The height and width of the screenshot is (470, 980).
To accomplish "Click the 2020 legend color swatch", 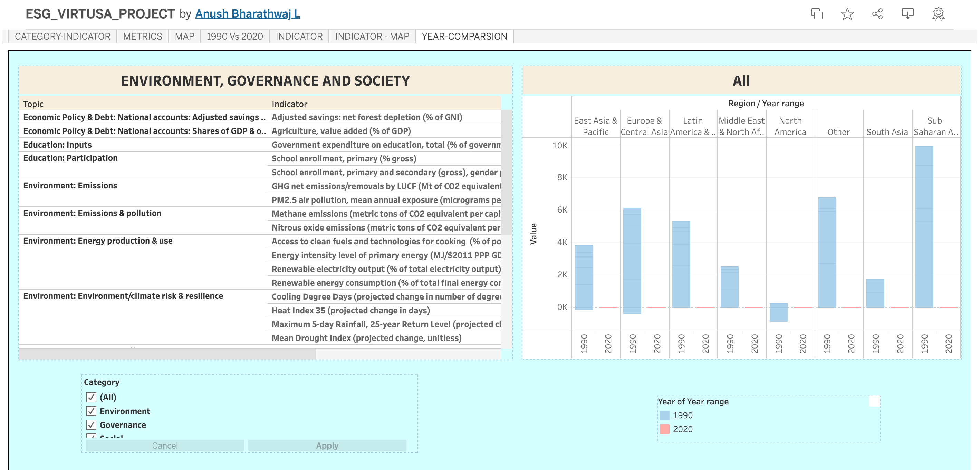I will coord(664,429).
